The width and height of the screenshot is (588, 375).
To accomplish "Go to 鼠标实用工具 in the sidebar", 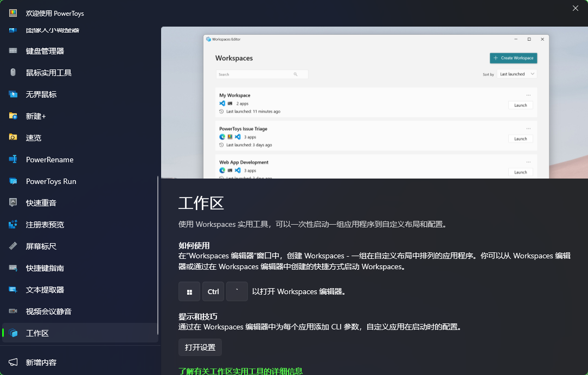I will 80,73.
